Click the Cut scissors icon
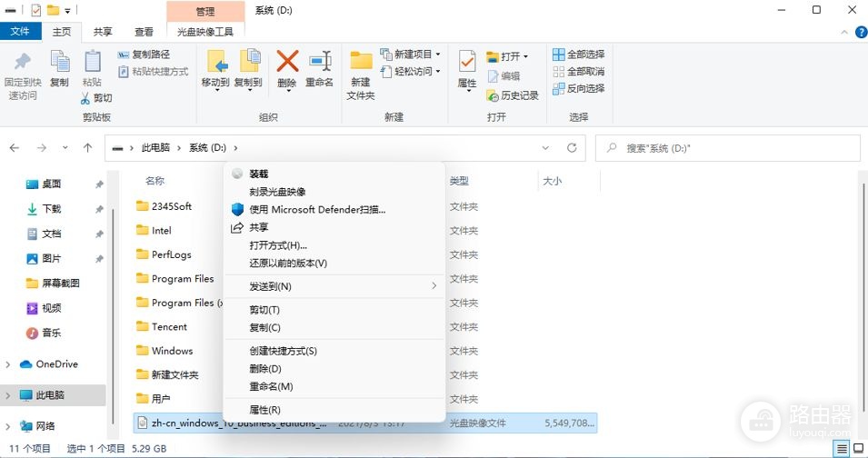Image resolution: width=868 pixels, height=458 pixels. point(85,98)
